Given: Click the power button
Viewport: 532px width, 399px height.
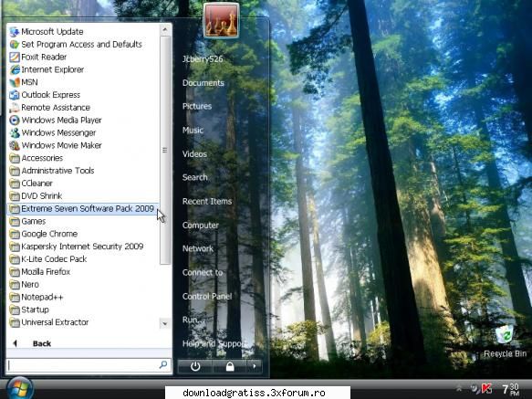Looking at the screenshot, I should [195, 366].
